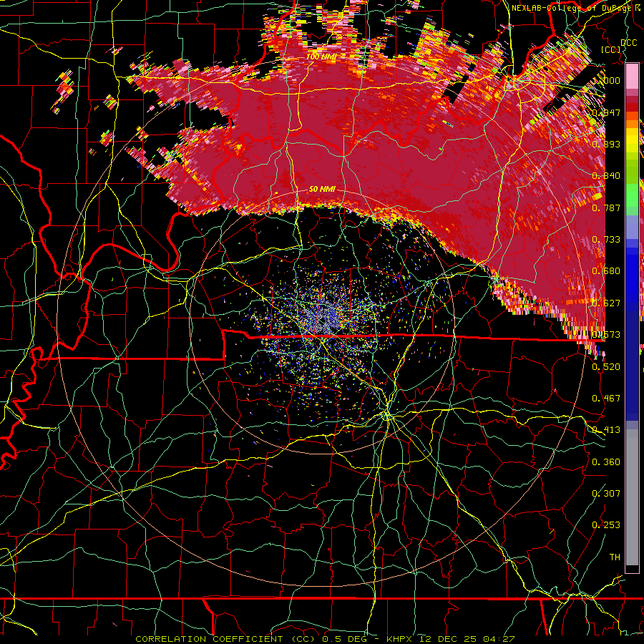The width and height of the screenshot is (644, 644).
Task: Select the 0.307 scale value
Action: 606,494
